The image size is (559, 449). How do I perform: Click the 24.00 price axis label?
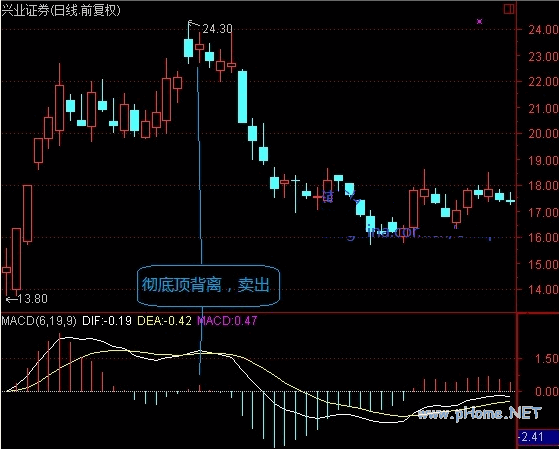click(543, 30)
